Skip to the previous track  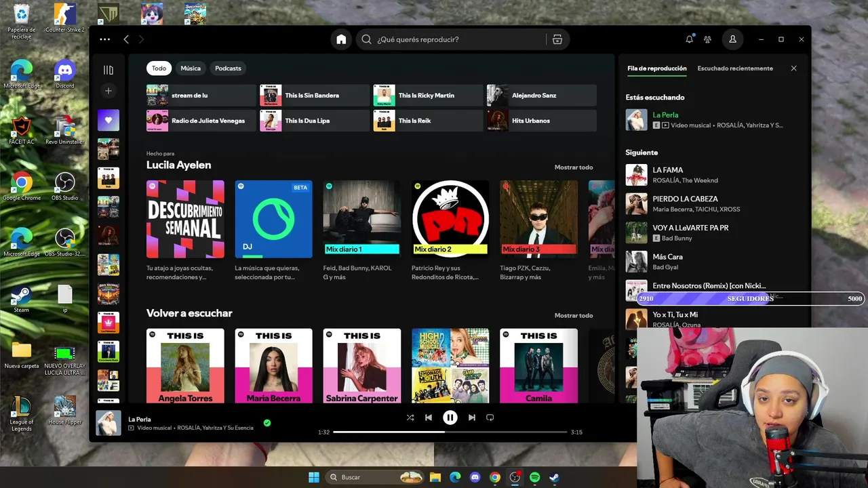click(x=429, y=418)
